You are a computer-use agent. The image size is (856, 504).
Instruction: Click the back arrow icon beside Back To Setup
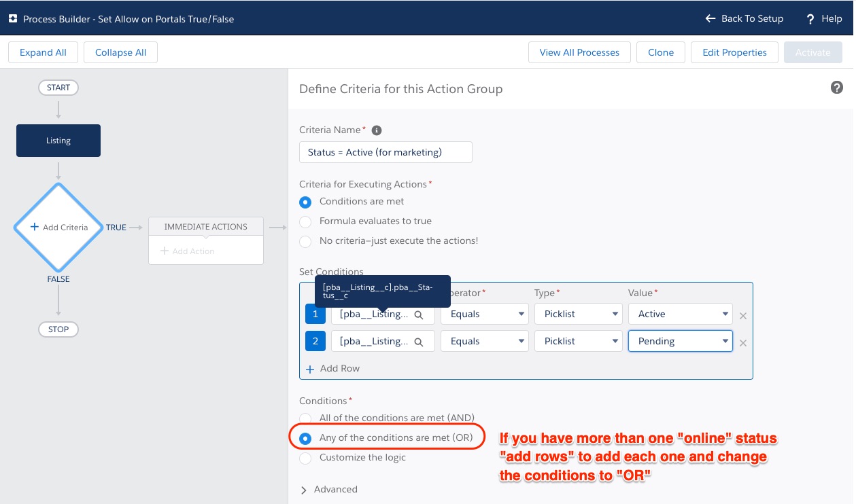711,18
